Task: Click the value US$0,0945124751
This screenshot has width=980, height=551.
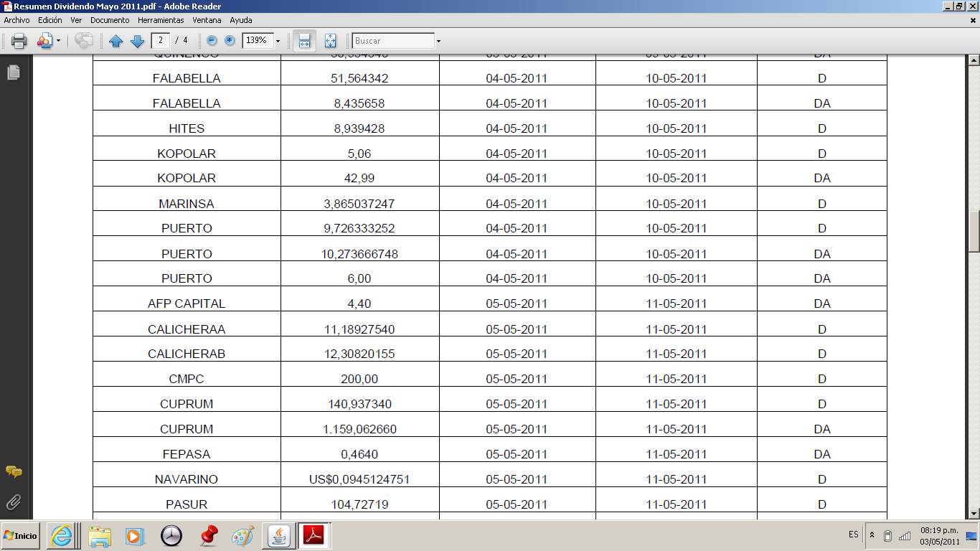Action: coord(359,479)
